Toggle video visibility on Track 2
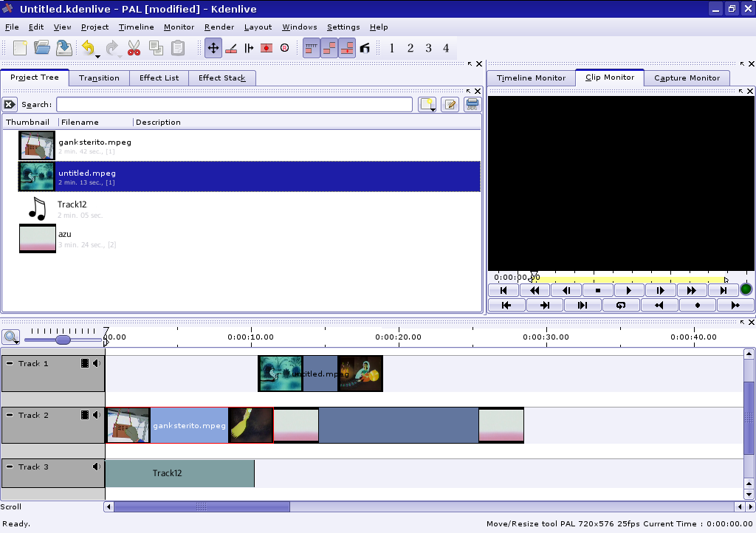 click(x=85, y=415)
